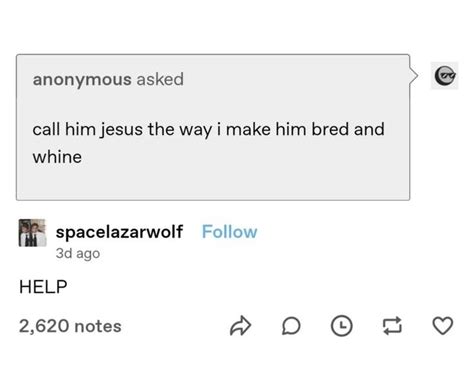The width and height of the screenshot is (474, 379).
Task: Click the HELP reply text
Action: [x=43, y=287]
